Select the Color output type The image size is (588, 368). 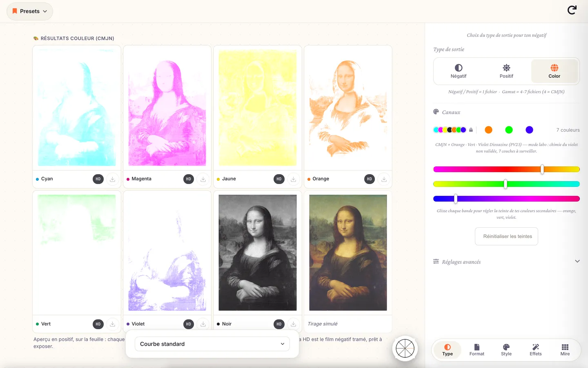click(x=555, y=71)
